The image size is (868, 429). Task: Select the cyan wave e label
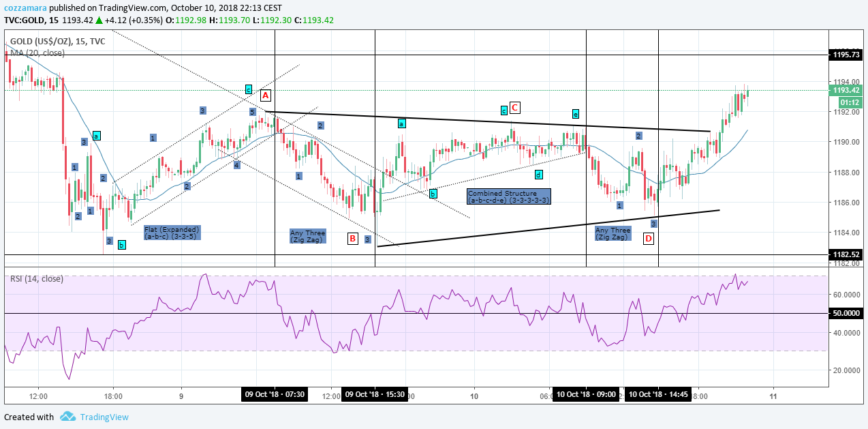(x=575, y=114)
